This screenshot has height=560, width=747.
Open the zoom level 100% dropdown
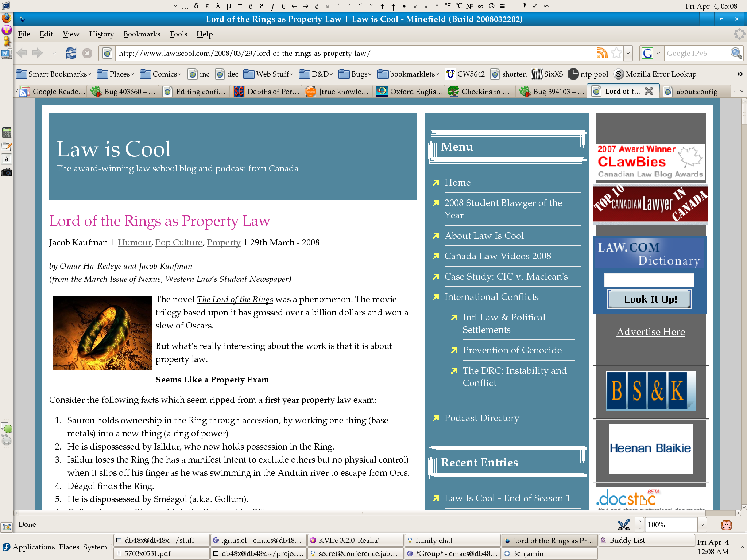[702, 525]
